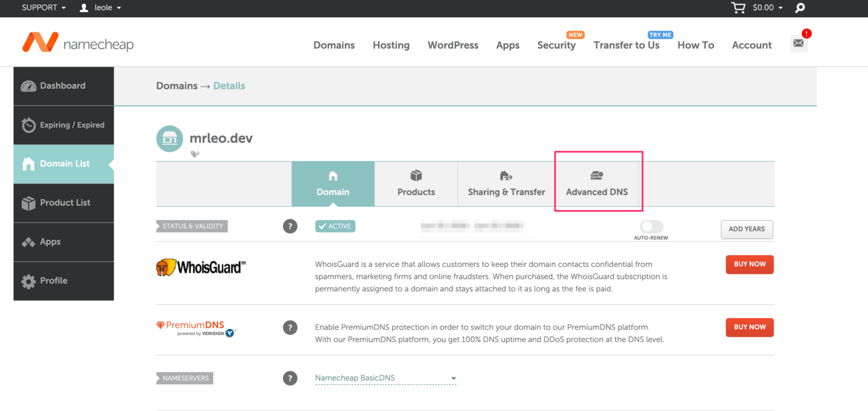Open the How To menu
The width and height of the screenshot is (868, 411).
(696, 45)
